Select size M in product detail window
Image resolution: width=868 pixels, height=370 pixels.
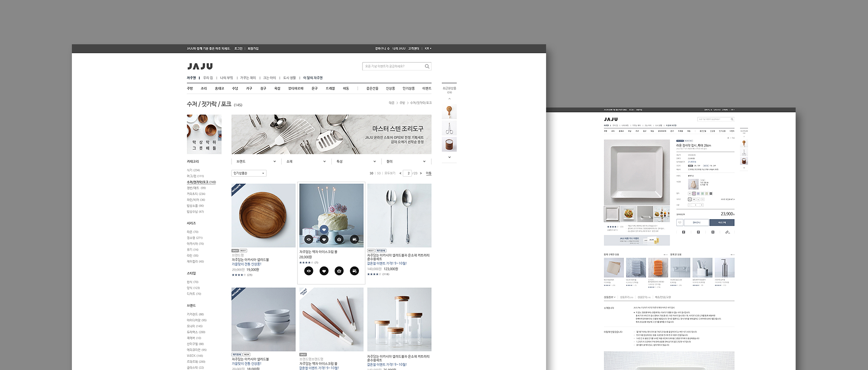pyautogui.click(x=694, y=199)
